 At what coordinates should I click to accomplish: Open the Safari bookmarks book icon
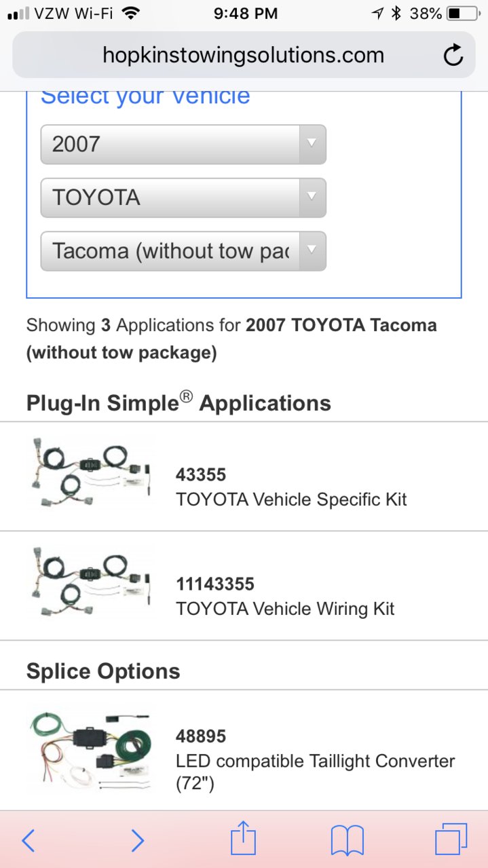point(348,841)
